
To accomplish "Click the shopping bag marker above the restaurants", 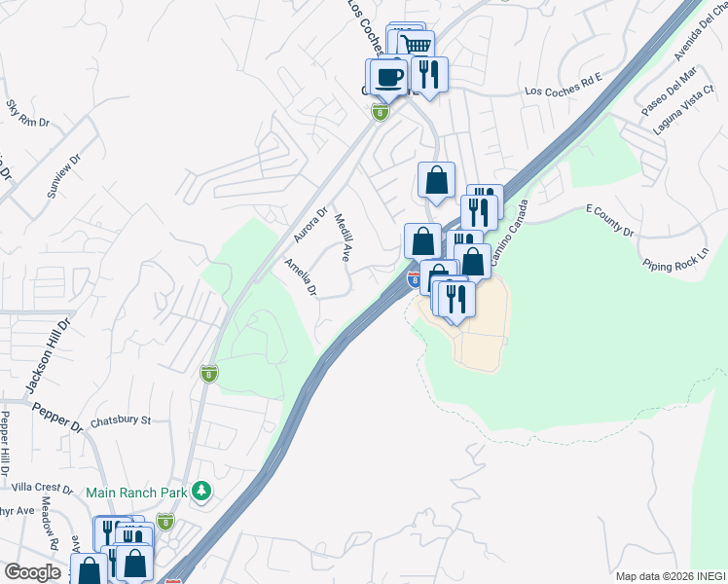I will [x=436, y=181].
